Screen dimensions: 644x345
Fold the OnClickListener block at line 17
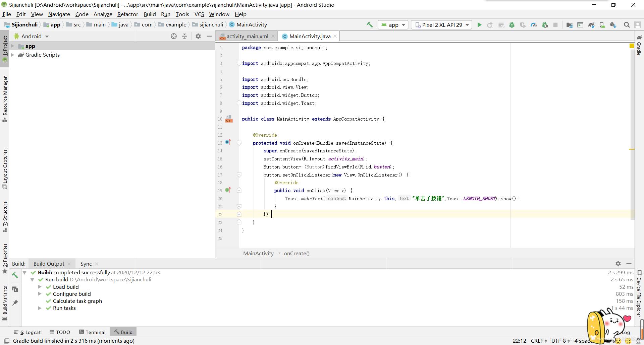[x=239, y=175]
